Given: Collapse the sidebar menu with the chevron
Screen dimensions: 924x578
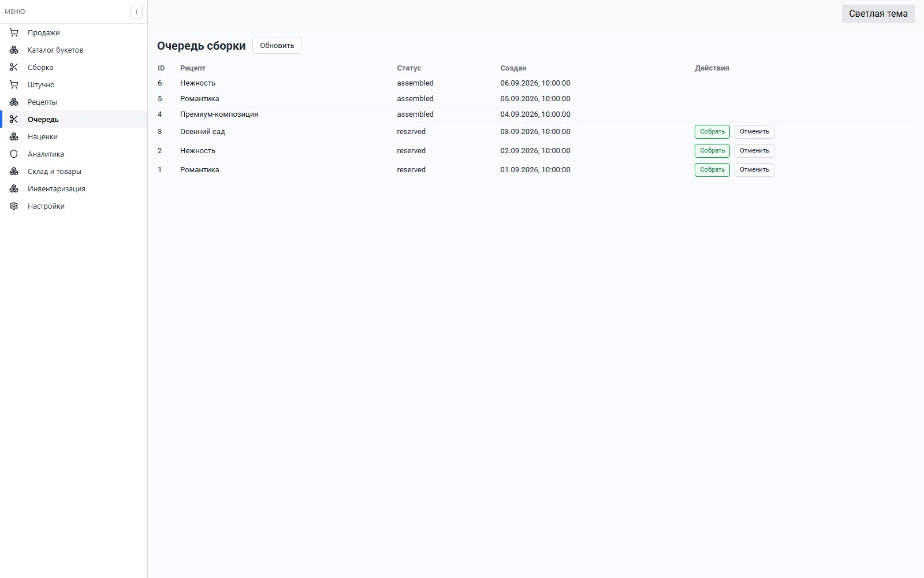Looking at the screenshot, I should (x=136, y=12).
